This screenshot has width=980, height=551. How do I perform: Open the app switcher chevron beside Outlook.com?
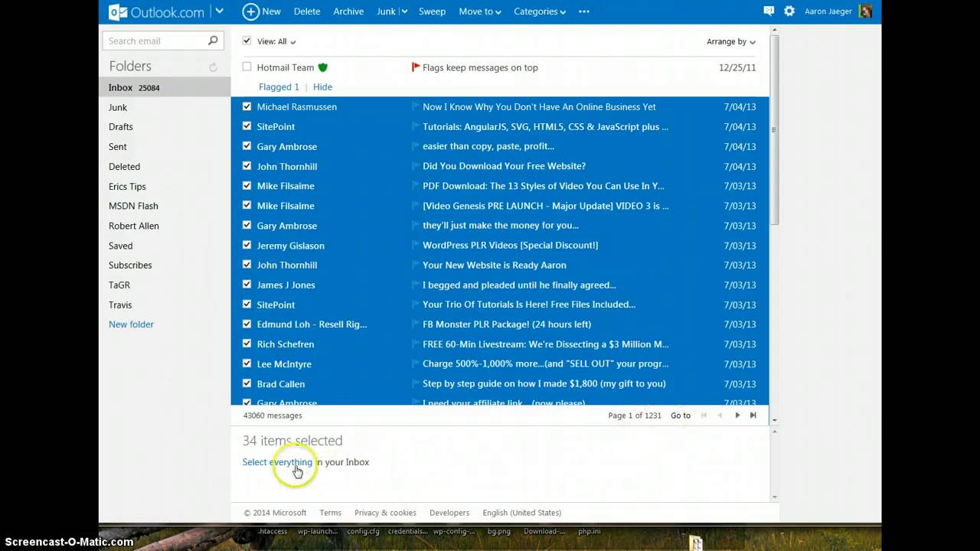220,11
